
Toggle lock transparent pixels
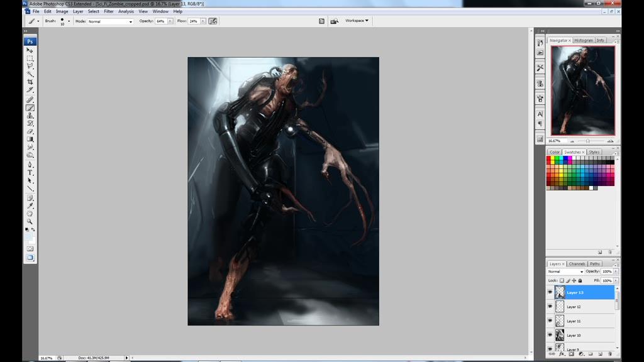pyautogui.click(x=562, y=281)
